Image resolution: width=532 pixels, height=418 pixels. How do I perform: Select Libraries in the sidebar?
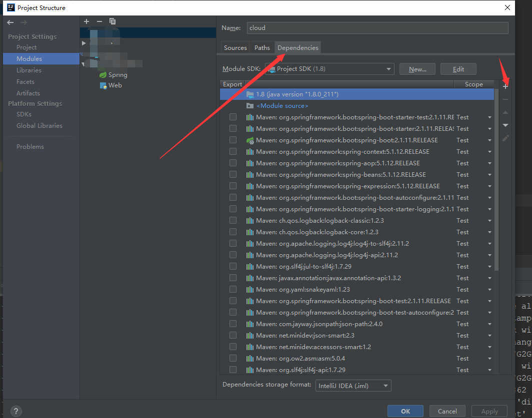(x=29, y=70)
